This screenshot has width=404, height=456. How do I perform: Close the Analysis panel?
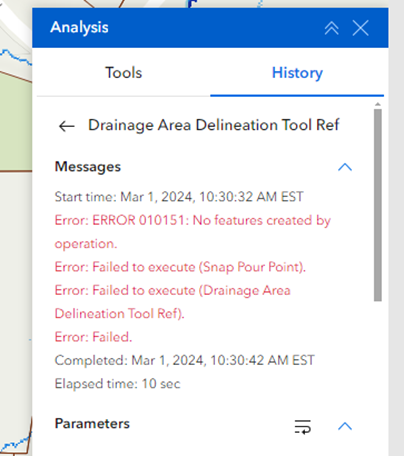pos(360,28)
